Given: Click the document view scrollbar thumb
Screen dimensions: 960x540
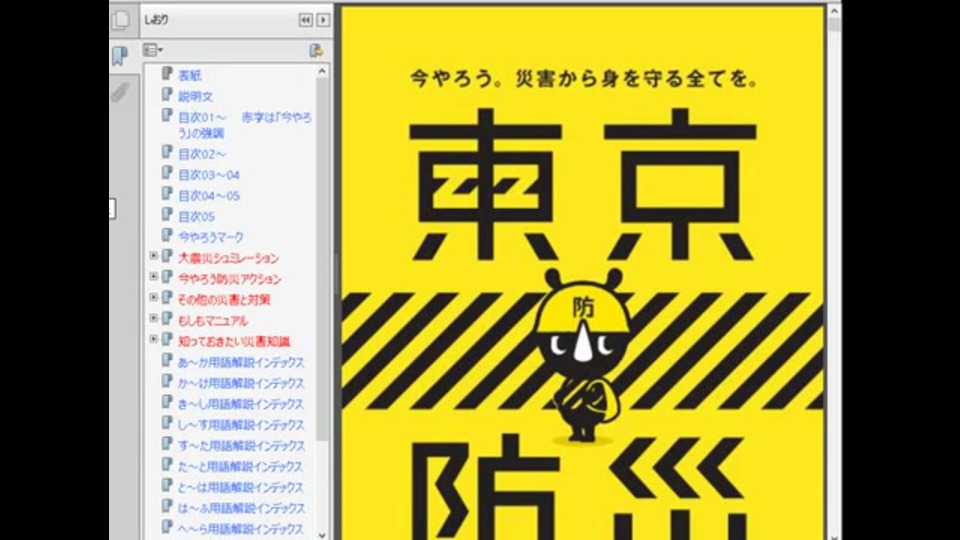Looking at the screenshot, I should point(834,24).
